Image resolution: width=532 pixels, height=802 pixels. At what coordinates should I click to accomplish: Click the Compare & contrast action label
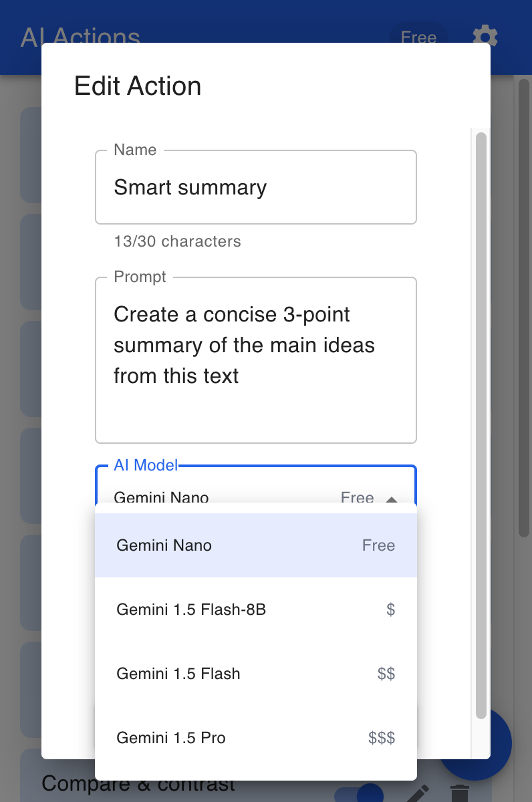(x=138, y=785)
